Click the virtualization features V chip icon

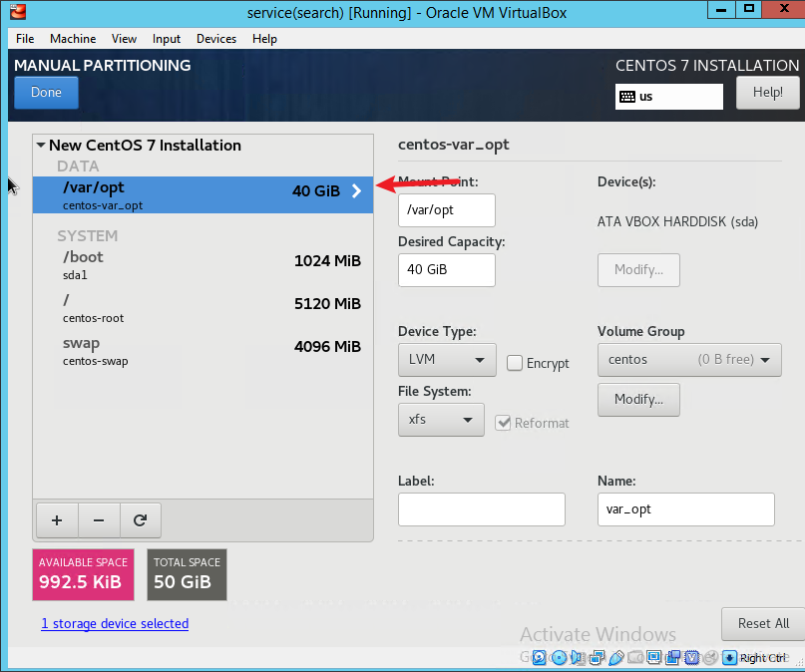pyautogui.click(x=692, y=658)
